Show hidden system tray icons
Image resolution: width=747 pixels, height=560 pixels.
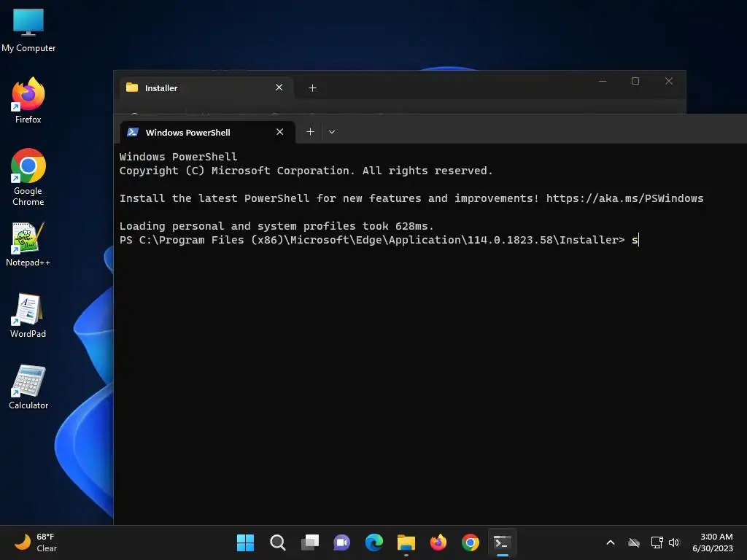(x=611, y=542)
